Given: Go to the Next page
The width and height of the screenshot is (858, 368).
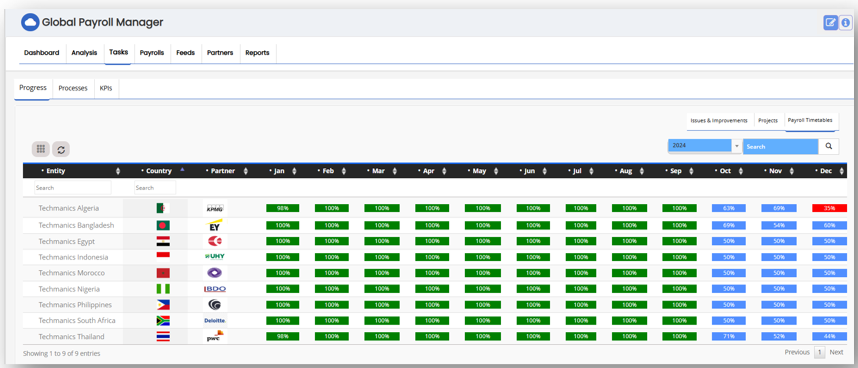Looking at the screenshot, I should [x=836, y=352].
